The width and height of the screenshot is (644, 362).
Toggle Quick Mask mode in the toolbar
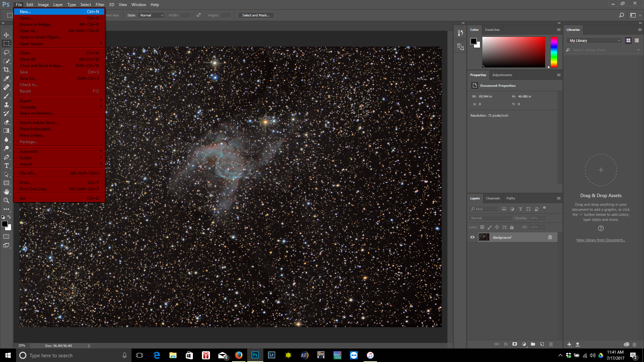pos(6,237)
